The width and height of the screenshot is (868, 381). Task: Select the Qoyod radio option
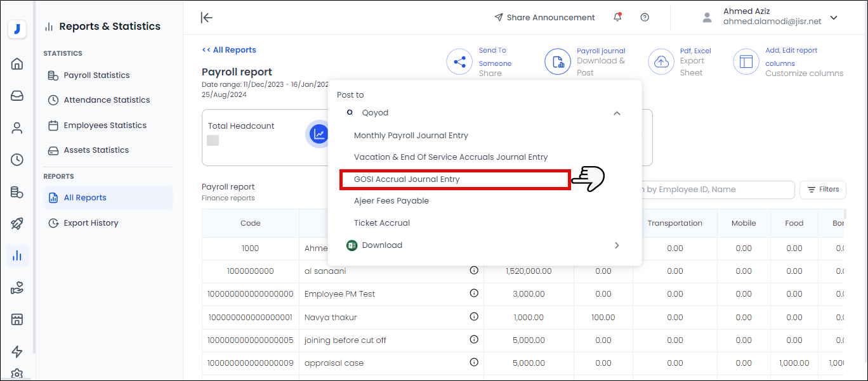[x=350, y=113]
